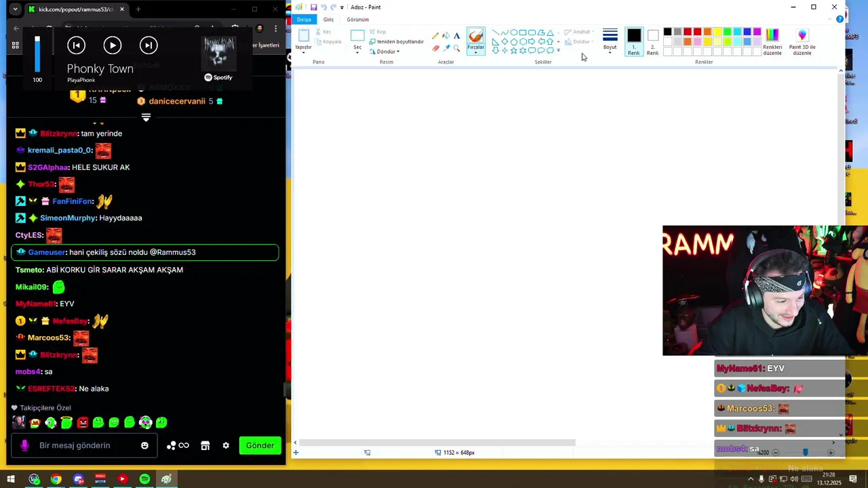Click the tab search dropdown in Chrome
This screenshot has width=868, height=488.
(15, 9)
